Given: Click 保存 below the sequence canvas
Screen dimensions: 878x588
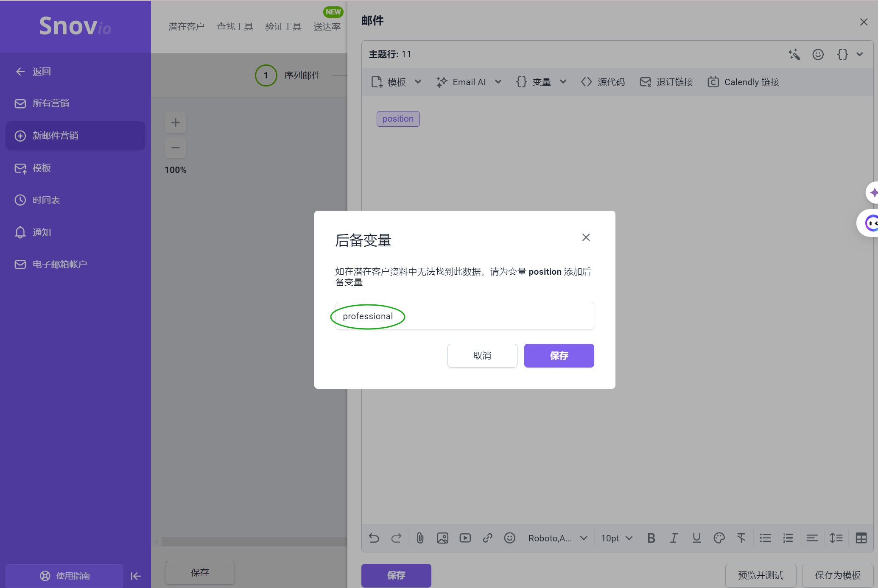Looking at the screenshot, I should pos(200,573).
